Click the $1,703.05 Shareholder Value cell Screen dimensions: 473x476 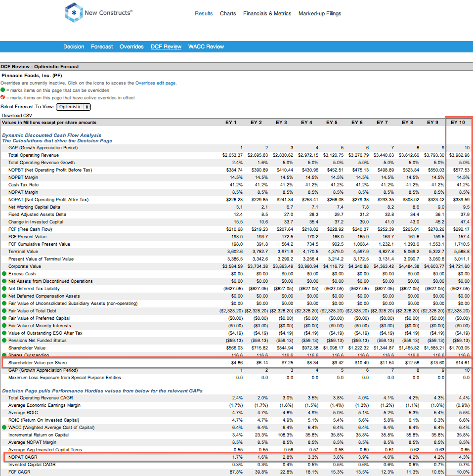(x=459, y=348)
